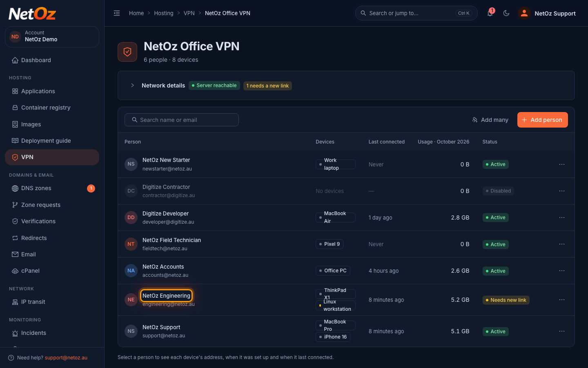Open row actions for NetOz Engineering

[562, 300]
